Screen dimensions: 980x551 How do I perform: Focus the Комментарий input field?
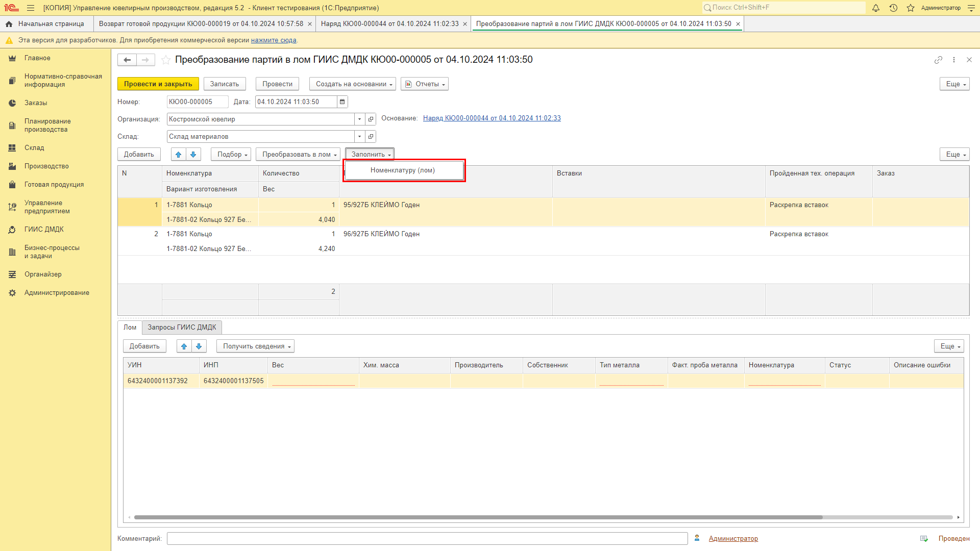click(x=427, y=539)
